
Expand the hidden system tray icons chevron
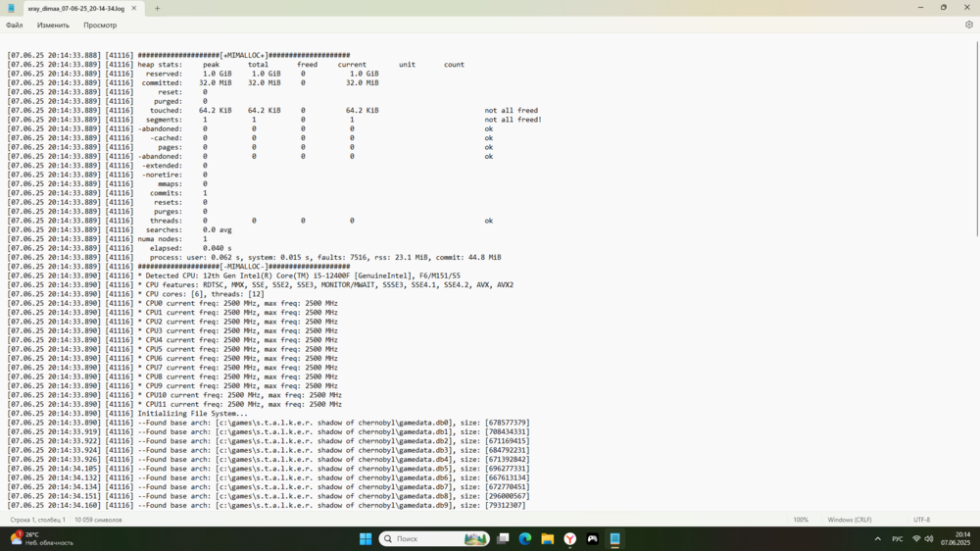click(x=876, y=538)
